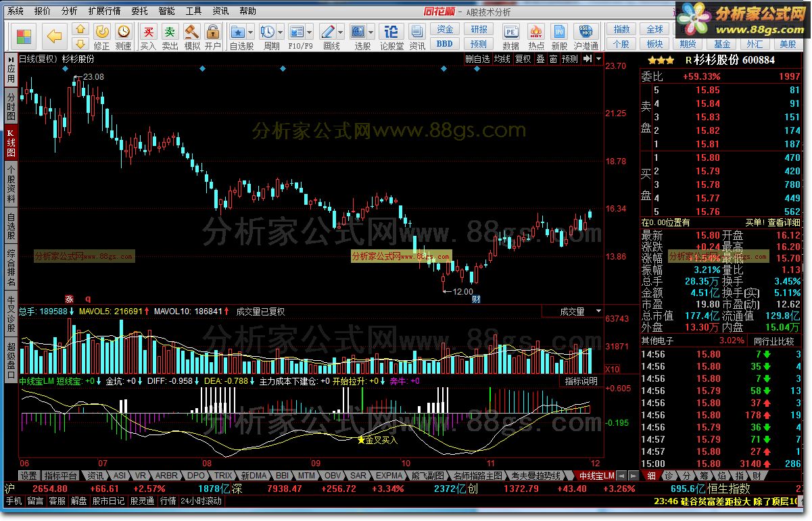Viewport: 812px width, 521px height.
Task: Open the 报价 menu
Action: pos(42,11)
